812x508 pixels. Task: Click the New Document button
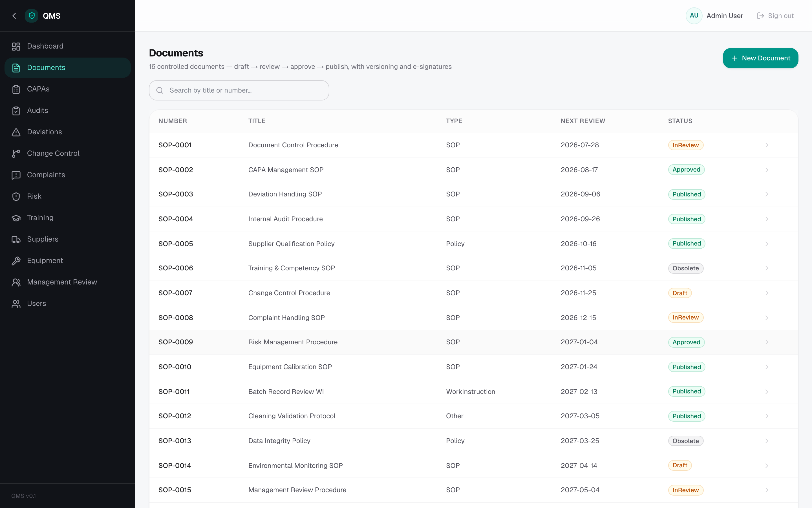pos(760,58)
